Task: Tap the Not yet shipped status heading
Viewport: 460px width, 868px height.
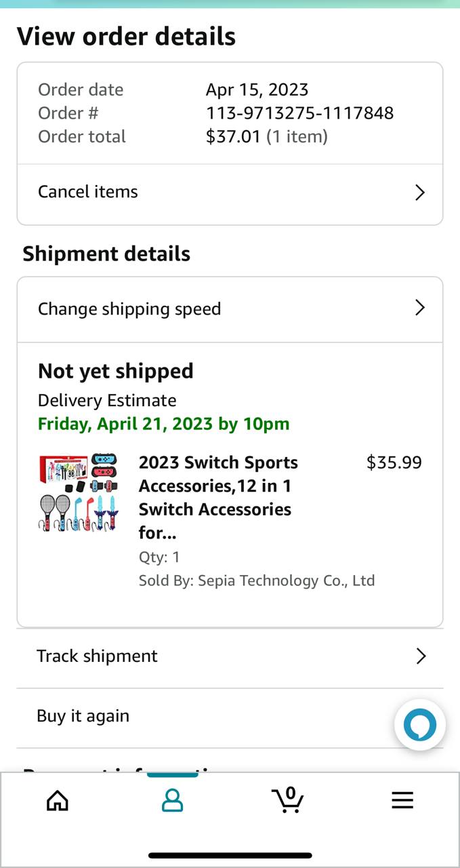Action: point(116,371)
